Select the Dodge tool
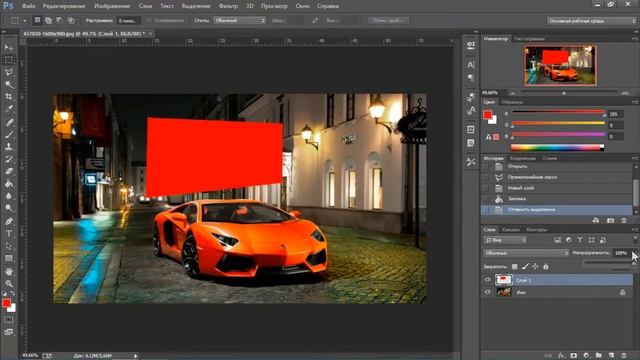This screenshot has height=360, width=640. [9, 208]
